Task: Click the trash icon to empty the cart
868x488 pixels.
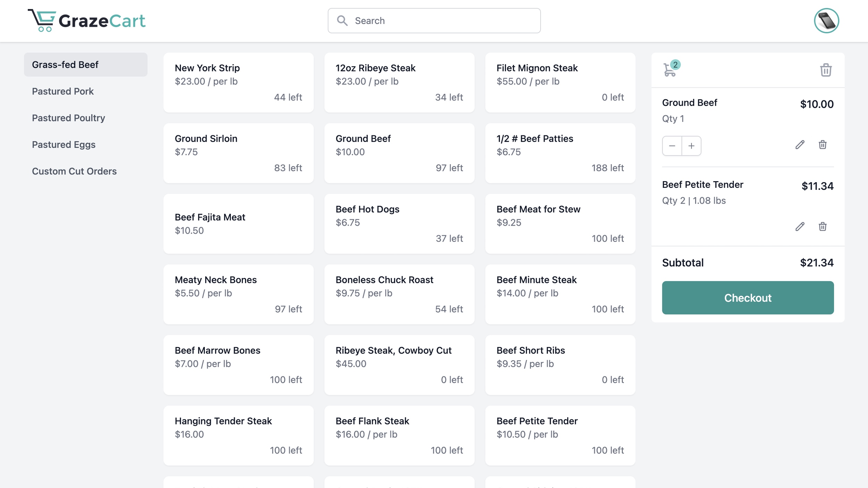Action: (x=826, y=70)
